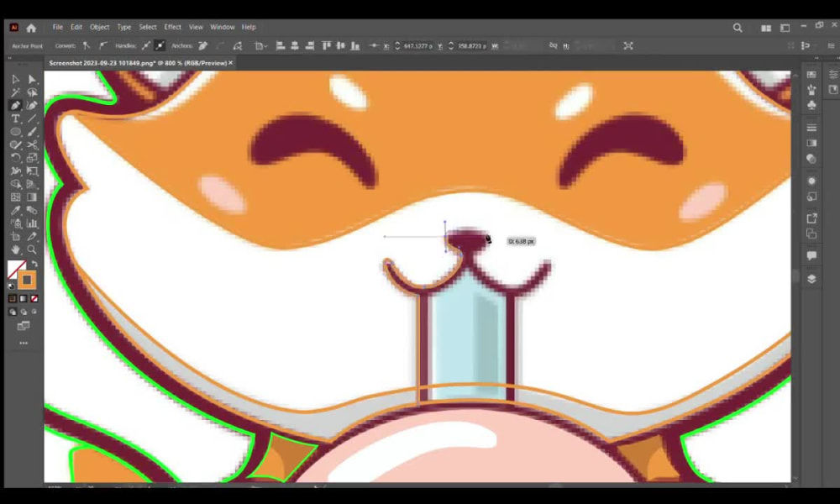The image size is (840, 504).
Task: Open the align-to options dropdown
Action: tap(260, 46)
